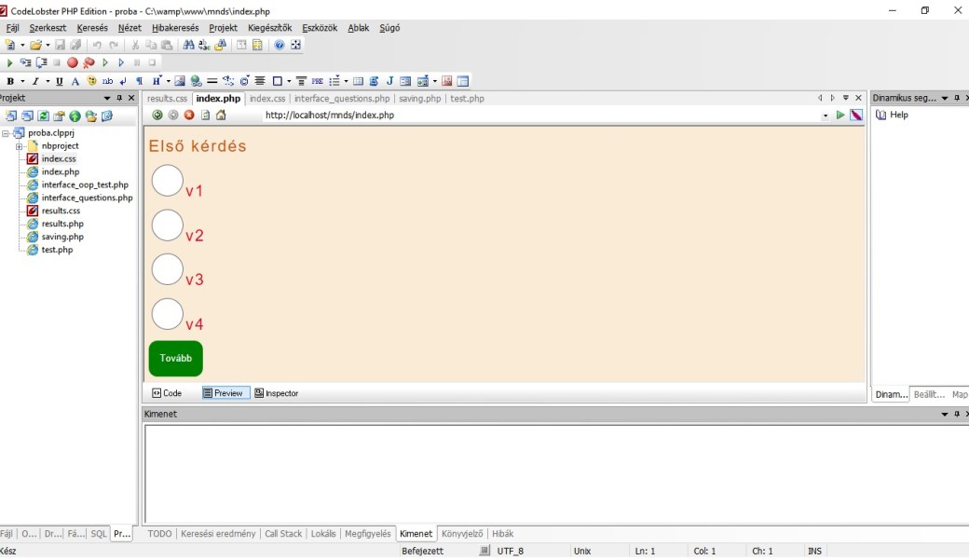Click the red stop-loading icon in preview bar
Screen dimensions: 969x560
tap(189, 116)
